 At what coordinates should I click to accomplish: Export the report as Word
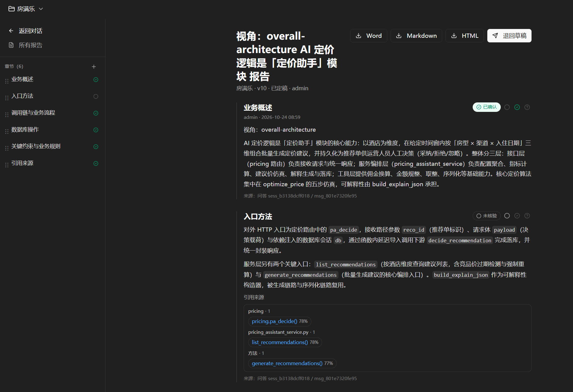[369, 36]
